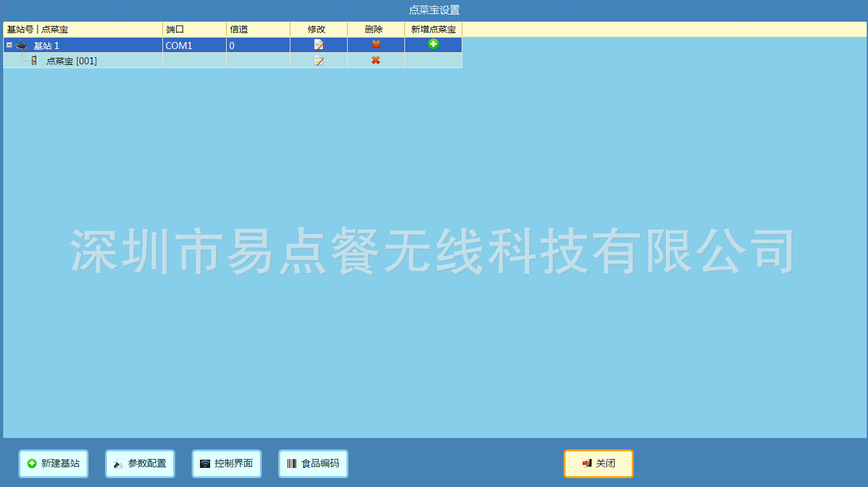
Task: Click the 基站号 | 点菜宝 column header
Action: 83,29
